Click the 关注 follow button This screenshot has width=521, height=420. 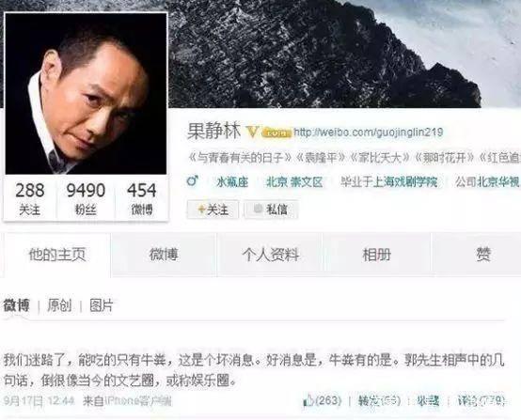213,210
